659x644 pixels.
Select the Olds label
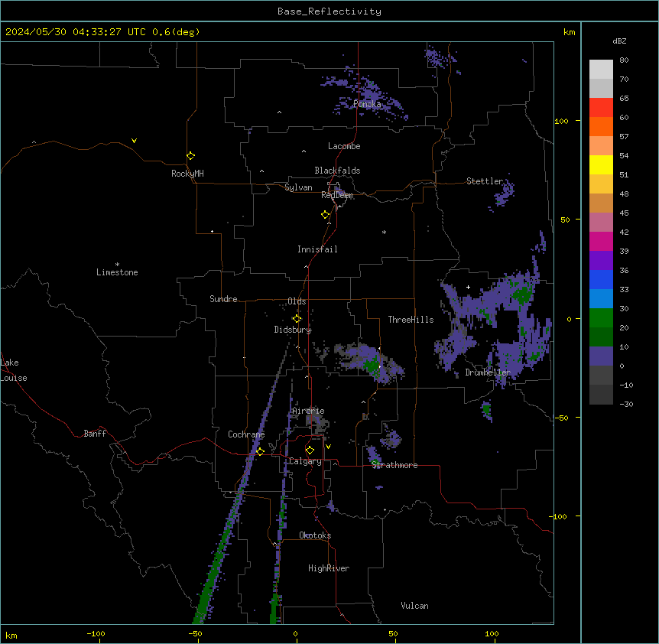[x=297, y=301]
